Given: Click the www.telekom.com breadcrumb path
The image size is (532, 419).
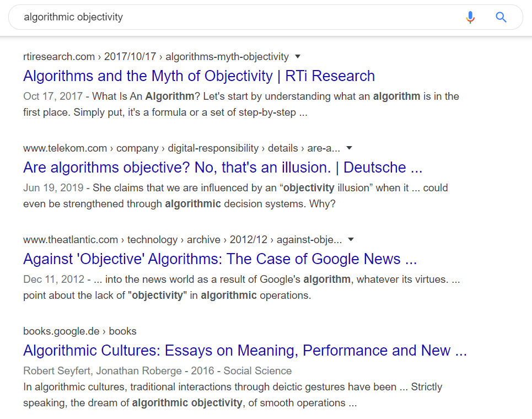Looking at the screenshot, I should [181, 148].
